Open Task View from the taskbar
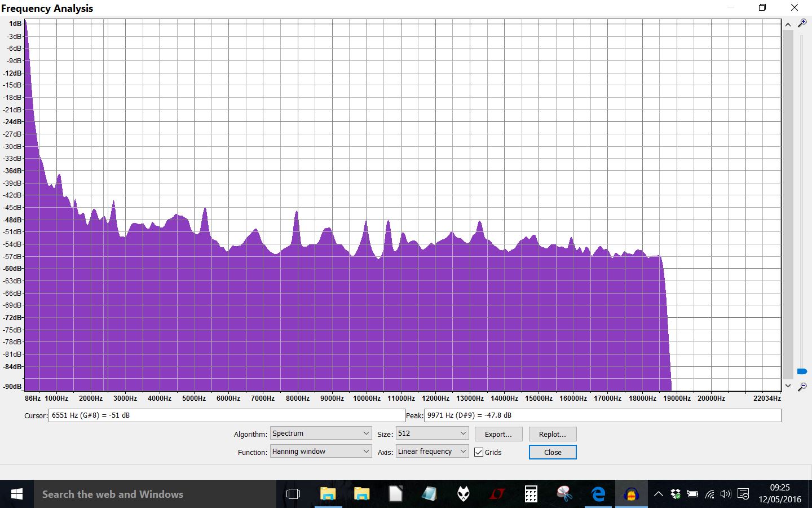Image resolution: width=812 pixels, height=508 pixels. pyautogui.click(x=293, y=494)
